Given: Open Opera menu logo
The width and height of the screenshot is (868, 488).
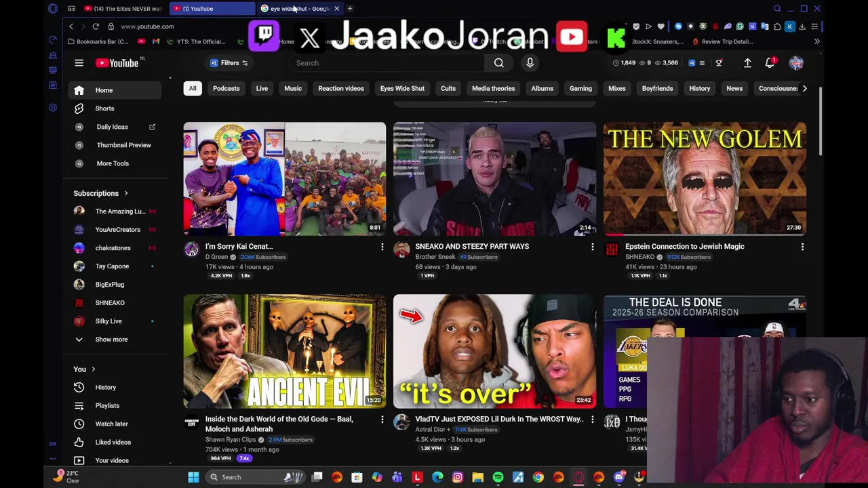Looking at the screenshot, I should (53, 9).
